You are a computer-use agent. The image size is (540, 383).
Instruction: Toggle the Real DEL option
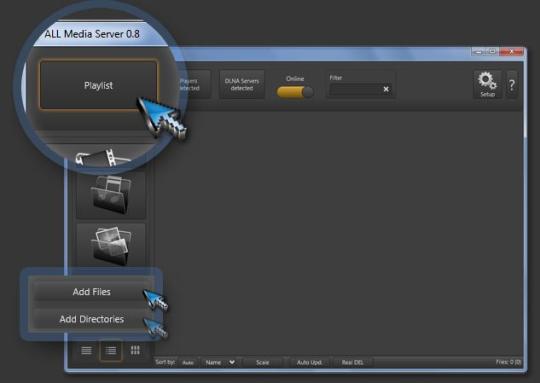[x=352, y=362]
